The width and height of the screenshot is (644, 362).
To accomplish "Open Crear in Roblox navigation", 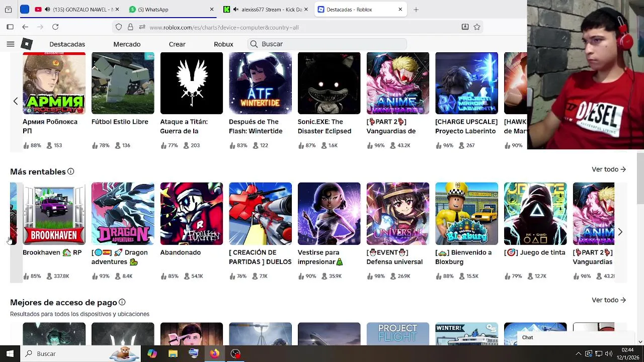I will [177, 44].
